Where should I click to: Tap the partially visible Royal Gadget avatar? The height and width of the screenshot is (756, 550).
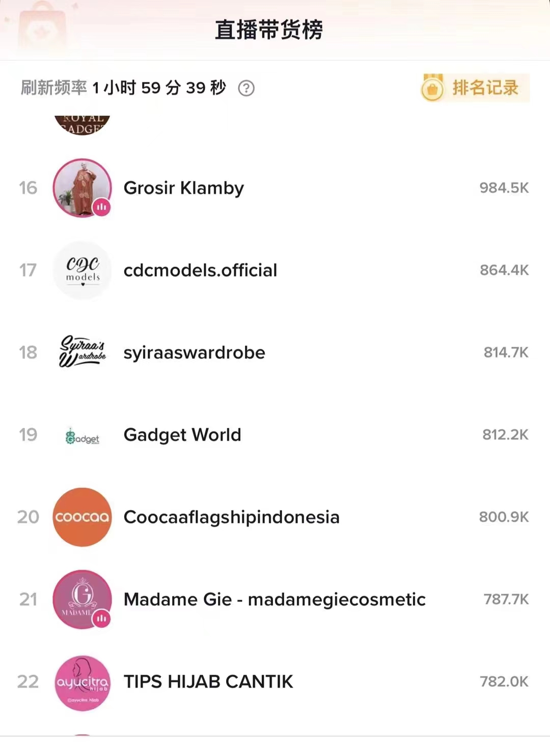pos(82,125)
